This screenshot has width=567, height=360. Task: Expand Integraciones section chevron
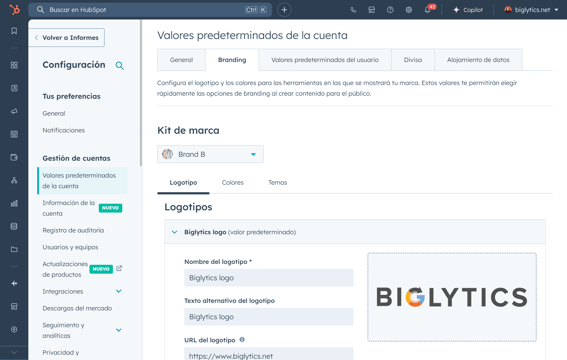[119, 291]
